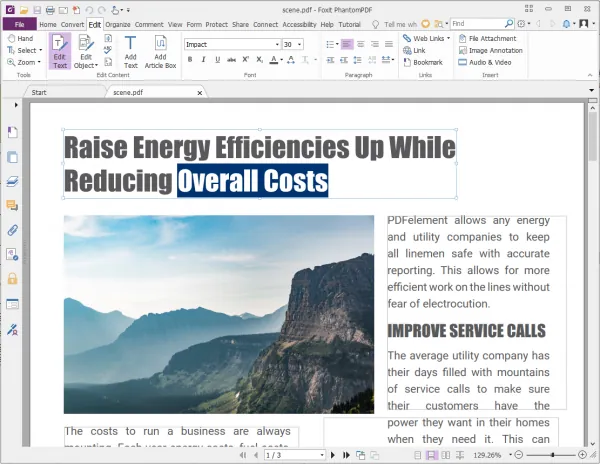
Task: Switch to the Comment ribbon tab
Action: click(149, 24)
